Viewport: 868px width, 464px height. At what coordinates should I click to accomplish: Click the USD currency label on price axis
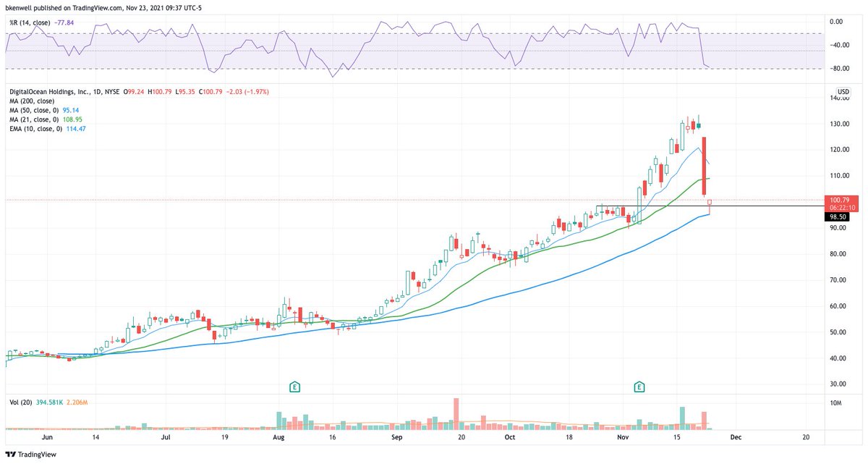tap(842, 91)
